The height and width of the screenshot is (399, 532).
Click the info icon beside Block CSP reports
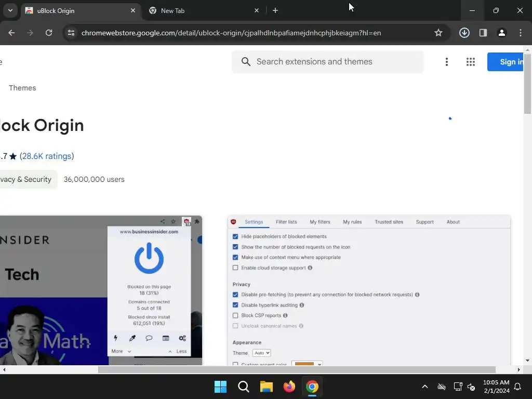click(x=285, y=315)
